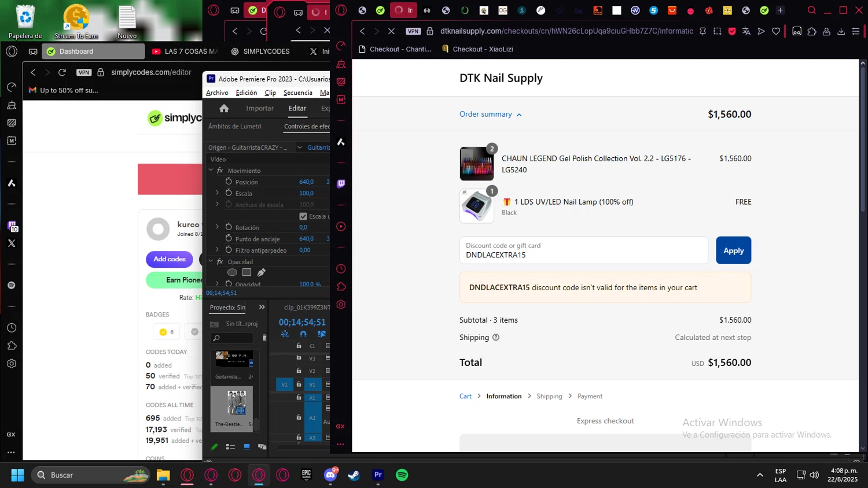The height and width of the screenshot is (488, 868).
Task: Open the Checkout - XiaoLizi bookmark
Action: tap(477, 49)
